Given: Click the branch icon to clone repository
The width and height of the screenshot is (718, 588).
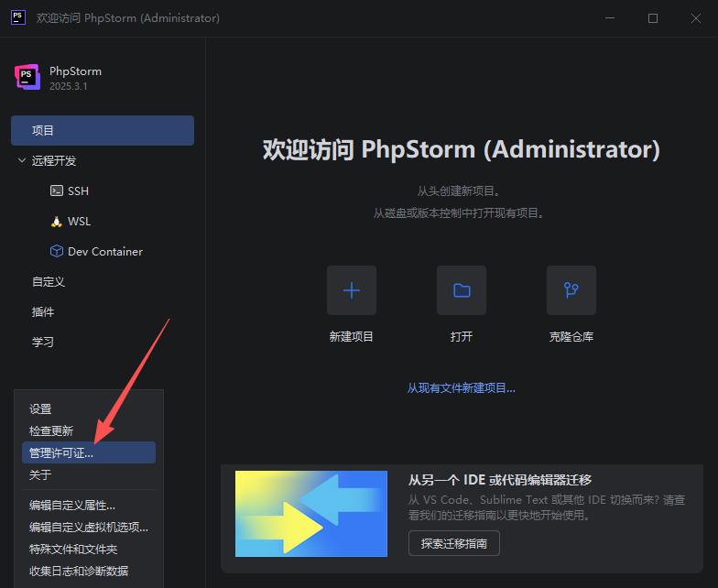Looking at the screenshot, I should (x=571, y=290).
